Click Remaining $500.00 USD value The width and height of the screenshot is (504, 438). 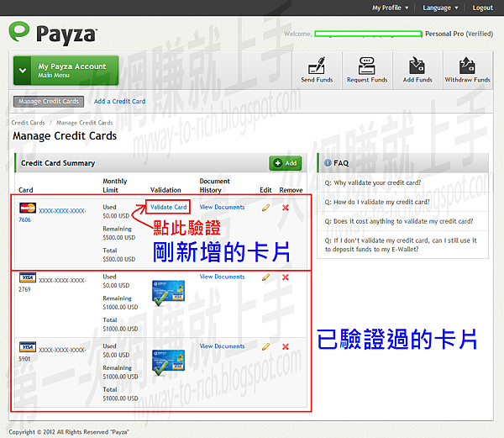click(119, 238)
